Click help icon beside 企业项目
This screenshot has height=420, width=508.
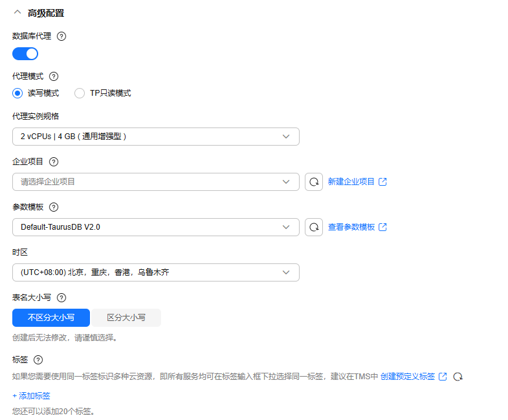pos(54,162)
